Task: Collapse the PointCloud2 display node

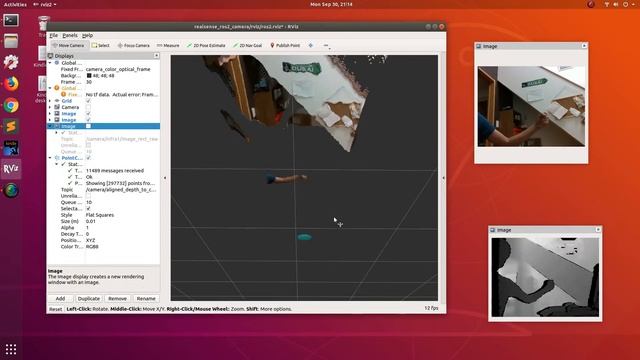Action: point(50,158)
